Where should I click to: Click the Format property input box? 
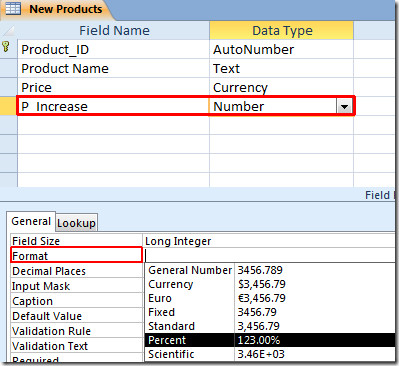pos(269,256)
